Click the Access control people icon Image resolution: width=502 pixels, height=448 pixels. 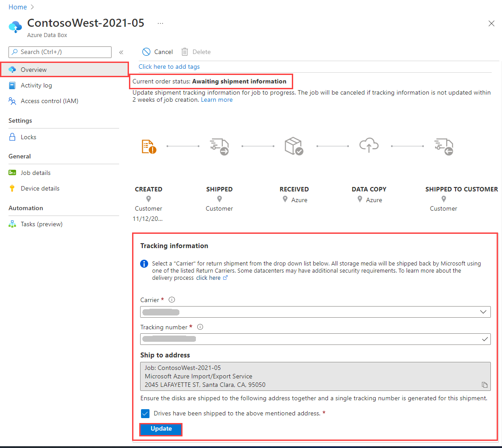coord(12,101)
